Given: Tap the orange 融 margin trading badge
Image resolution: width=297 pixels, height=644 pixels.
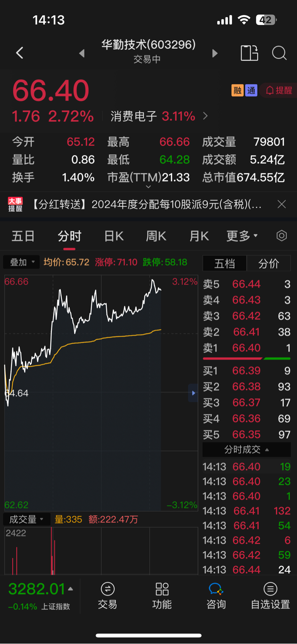Looking at the screenshot, I should click(237, 90).
